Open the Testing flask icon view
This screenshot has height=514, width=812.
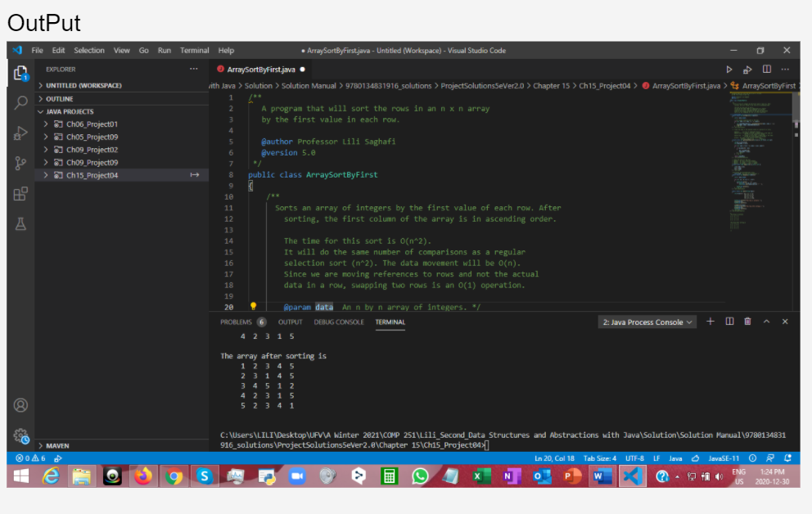pos(21,223)
